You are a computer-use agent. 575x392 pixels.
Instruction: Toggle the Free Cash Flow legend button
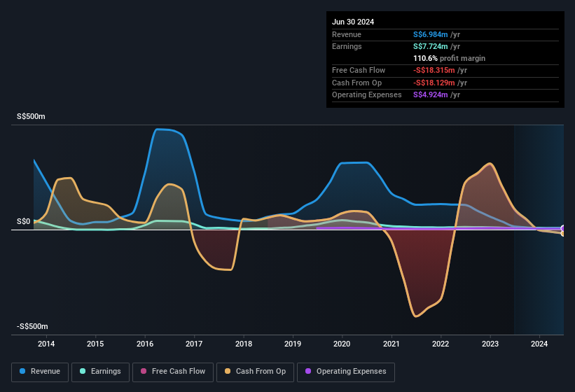[173, 372]
